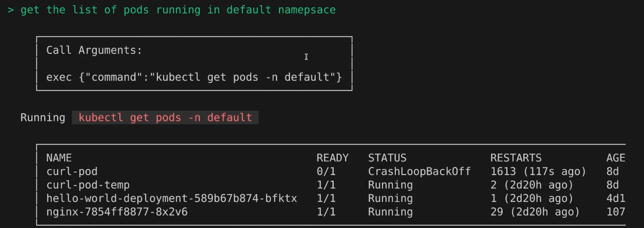
Task: Click the 'Running' label before the command
Action: click(43, 117)
